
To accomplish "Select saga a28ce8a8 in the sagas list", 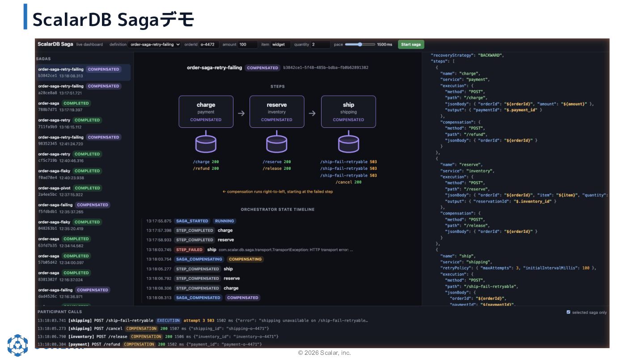I will 83,89.
